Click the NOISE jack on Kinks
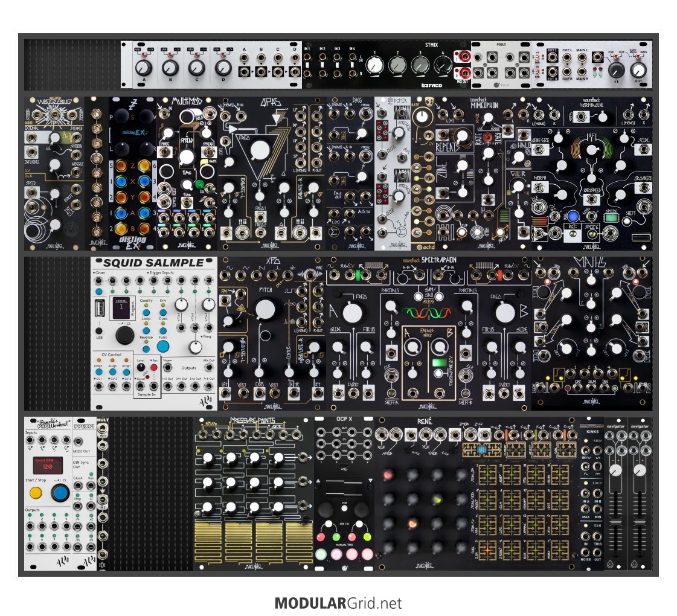Viewport: 677px width, 616px height. (585, 553)
